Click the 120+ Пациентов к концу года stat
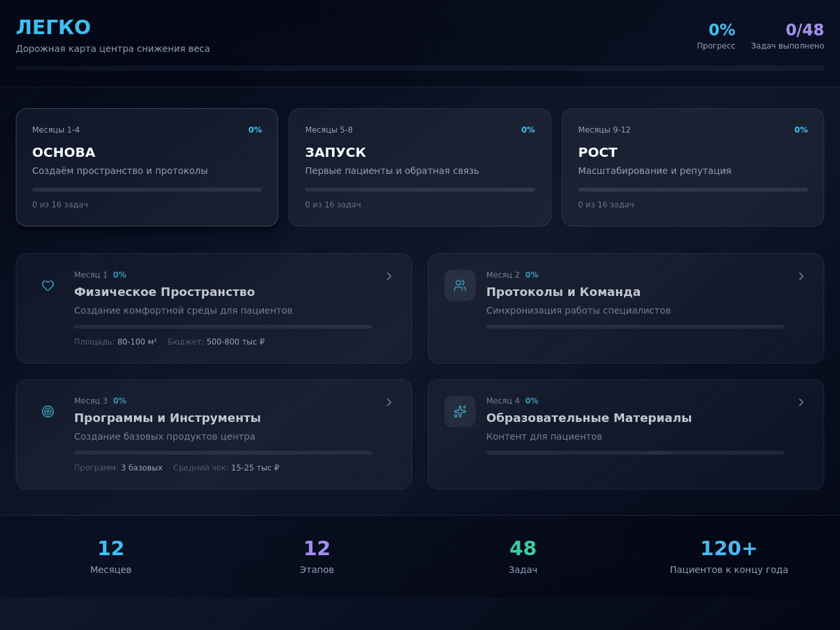 coord(729,556)
